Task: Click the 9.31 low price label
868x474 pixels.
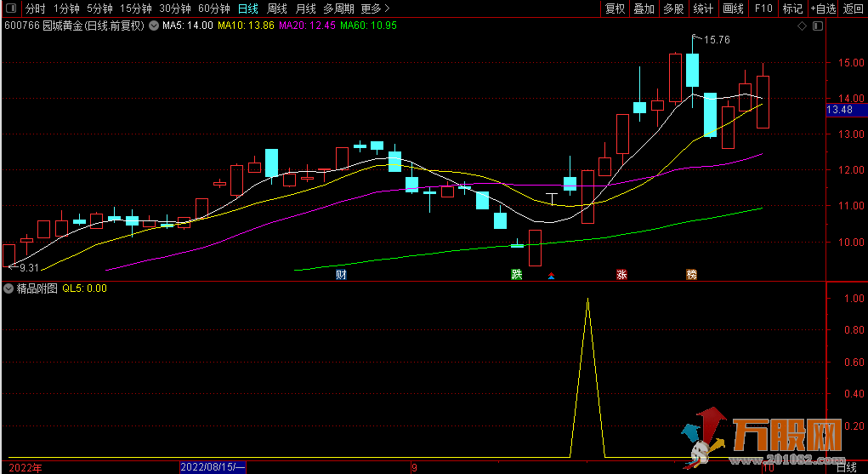Action: click(30, 268)
